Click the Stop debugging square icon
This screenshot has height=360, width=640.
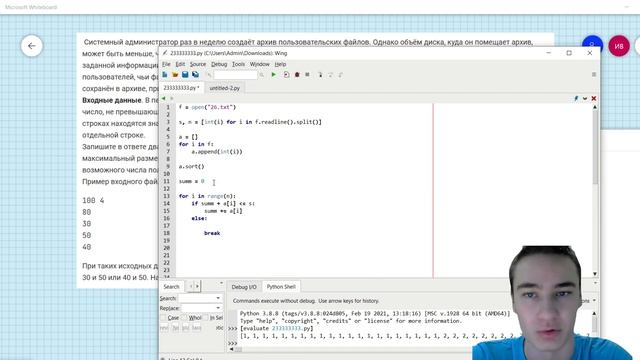coord(307,75)
